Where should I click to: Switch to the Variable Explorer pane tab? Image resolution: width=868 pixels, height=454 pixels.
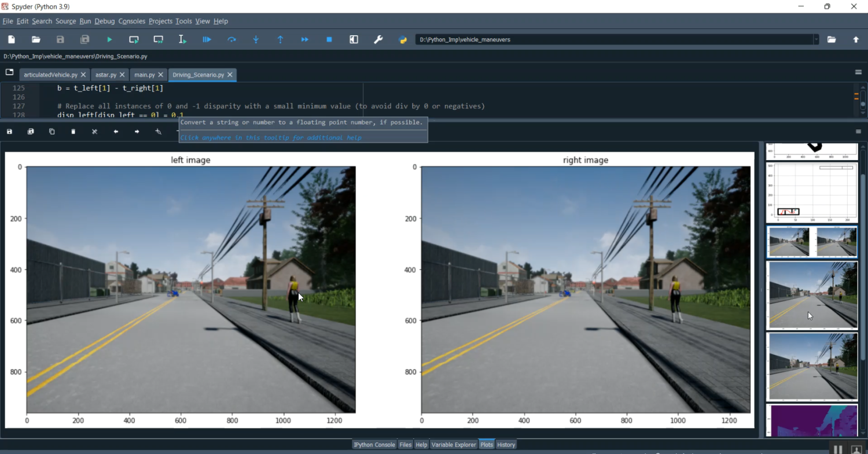pos(454,445)
